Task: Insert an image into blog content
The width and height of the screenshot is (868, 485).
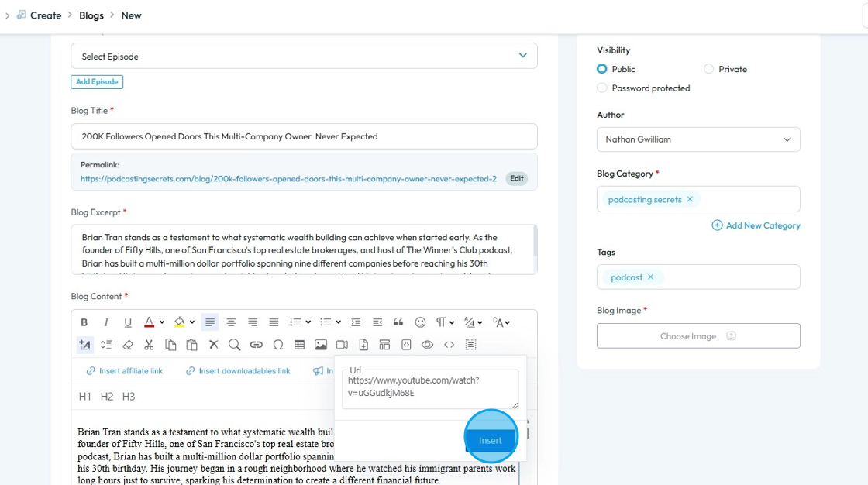Action: 321,345
